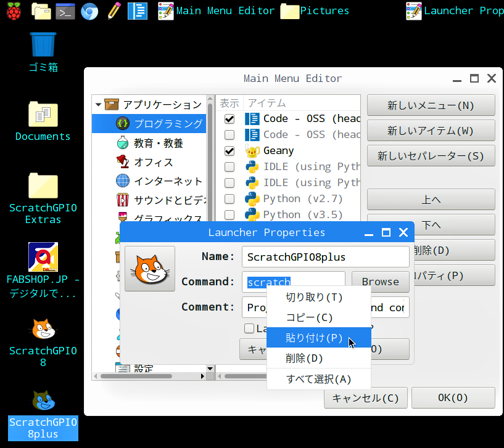Move item up with 上へ button
504x448 pixels.
[x=431, y=200]
